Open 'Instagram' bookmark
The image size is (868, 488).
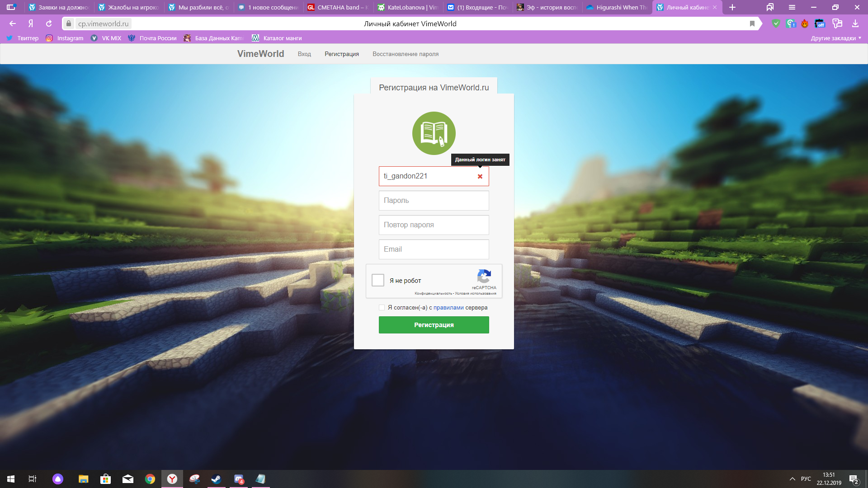tap(65, 38)
